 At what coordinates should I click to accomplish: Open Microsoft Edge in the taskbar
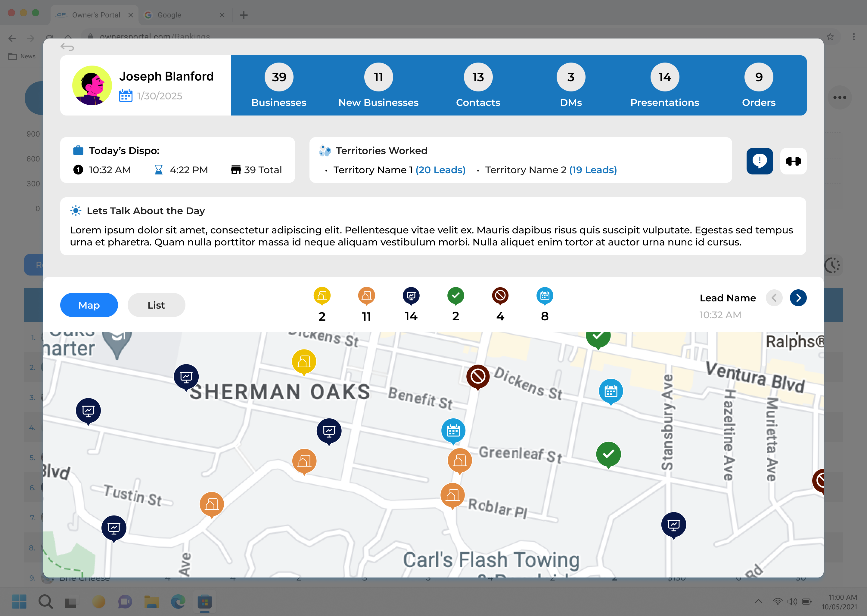click(178, 602)
